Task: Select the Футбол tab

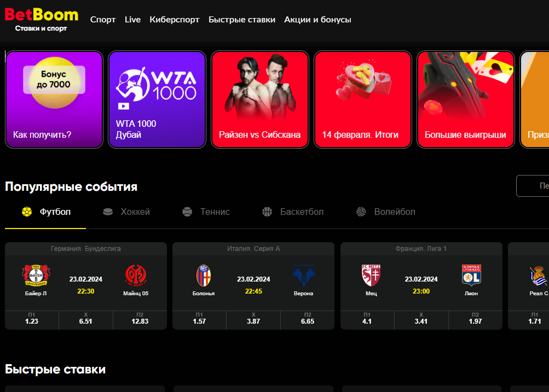Action: click(45, 212)
